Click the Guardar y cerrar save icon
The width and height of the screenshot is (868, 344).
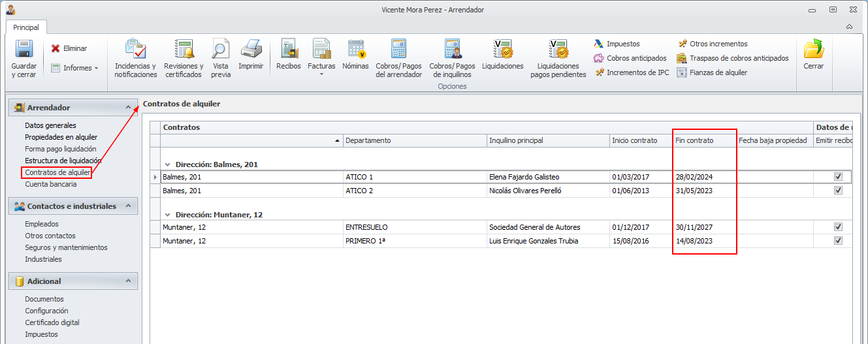[24, 50]
